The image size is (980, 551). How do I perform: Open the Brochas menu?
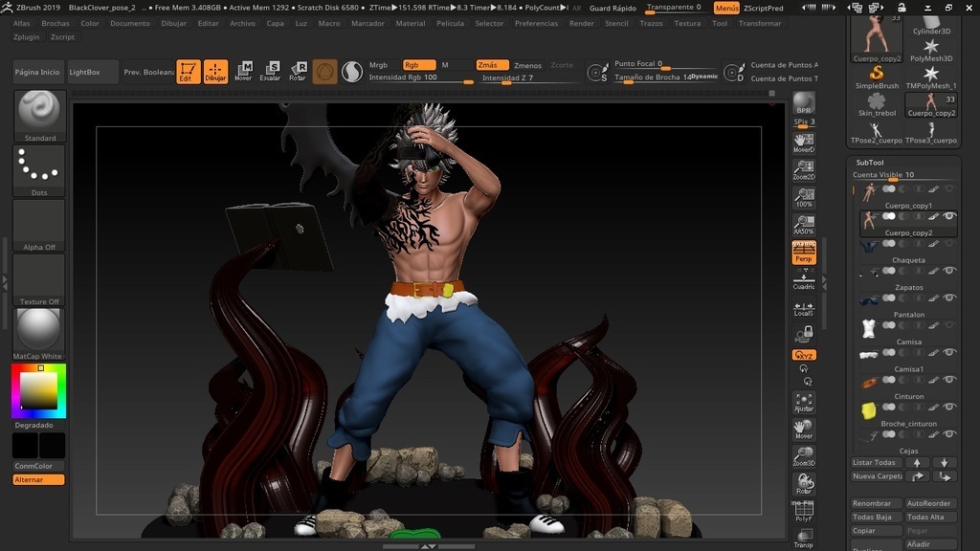pos(56,23)
